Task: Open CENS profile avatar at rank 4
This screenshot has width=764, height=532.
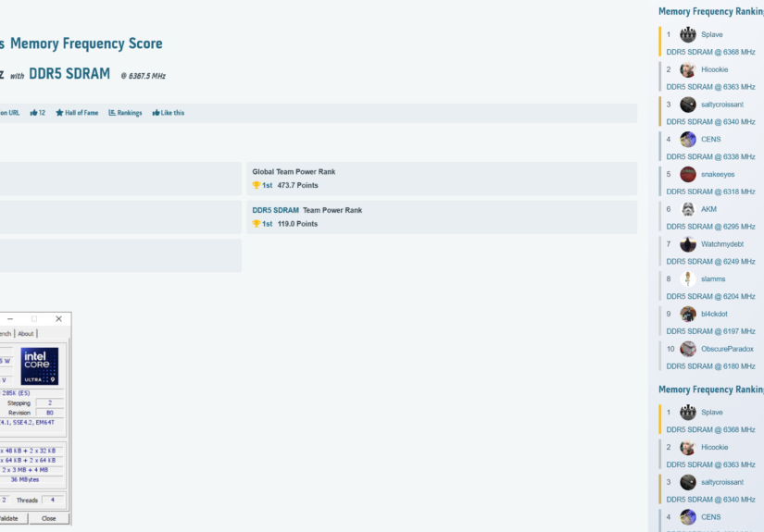Action: click(x=688, y=140)
